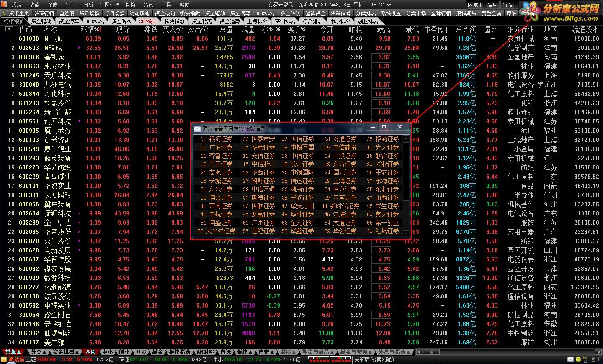603x364 pixels.
Task: Switch to the DDE排名 sub-tab
Action: tap(95, 21)
